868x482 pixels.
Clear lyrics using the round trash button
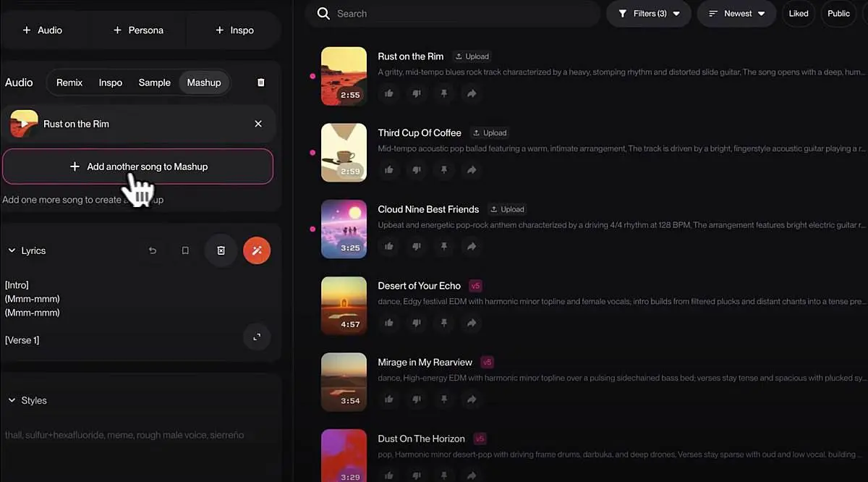coord(221,250)
